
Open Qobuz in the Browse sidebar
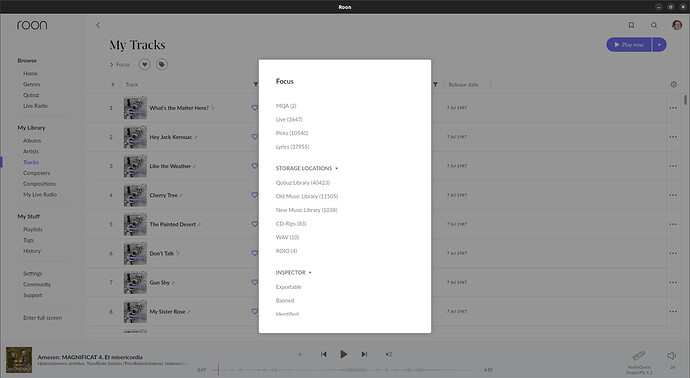click(x=31, y=95)
